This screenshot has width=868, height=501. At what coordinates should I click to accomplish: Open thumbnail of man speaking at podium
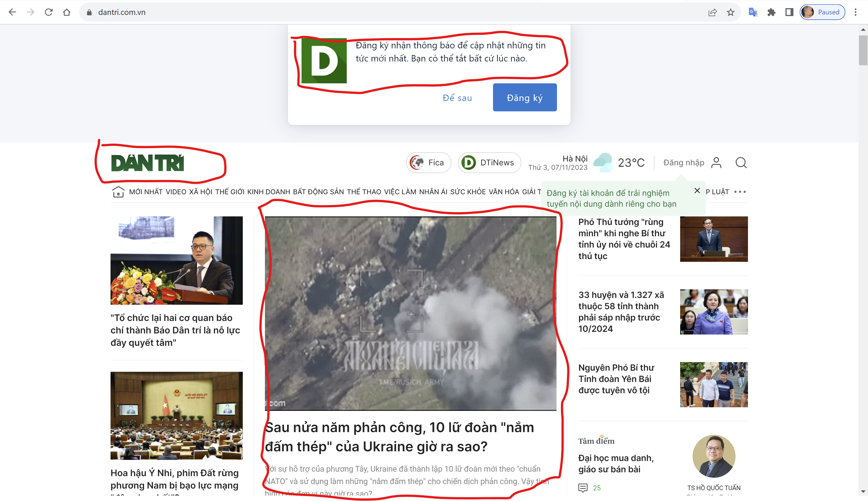pos(177,260)
